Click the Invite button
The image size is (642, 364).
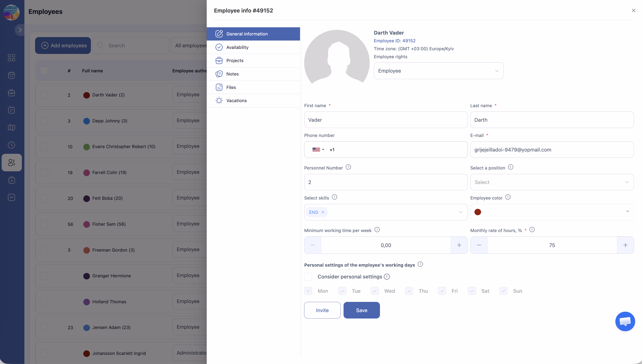[x=322, y=310]
